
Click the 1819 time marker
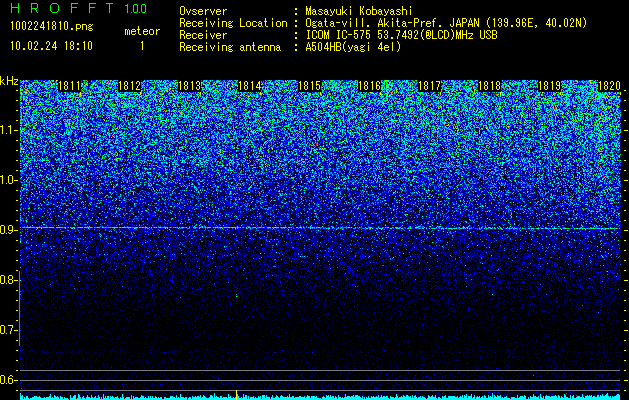550,86
